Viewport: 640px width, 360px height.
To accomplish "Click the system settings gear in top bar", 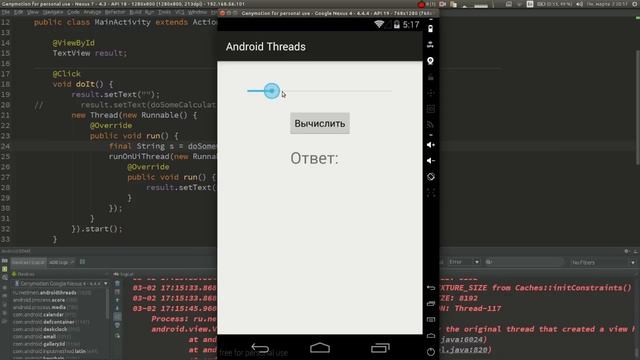I will [x=636, y=4].
